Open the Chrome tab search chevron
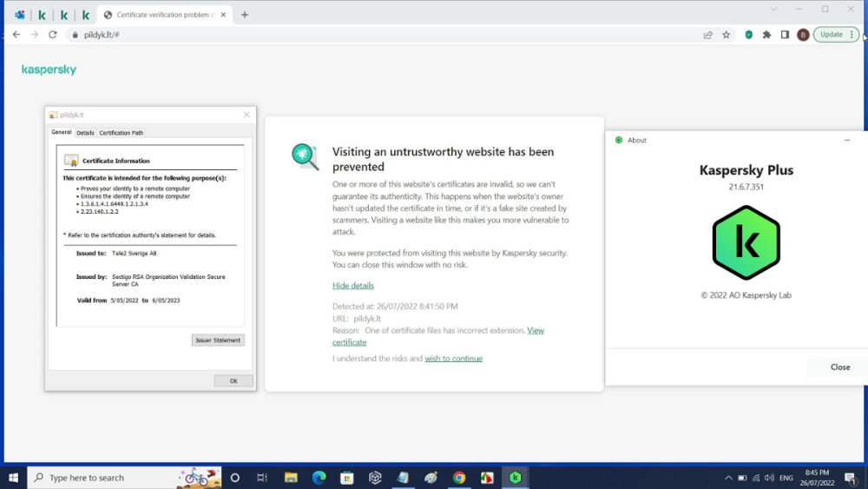The image size is (868, 489). pyautogui.click(x=773, y=10)
